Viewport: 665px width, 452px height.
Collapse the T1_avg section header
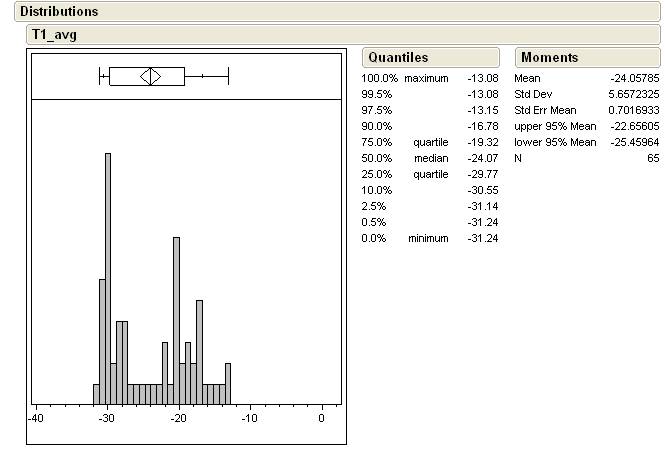pyautogui.click(x=54, y=34)
